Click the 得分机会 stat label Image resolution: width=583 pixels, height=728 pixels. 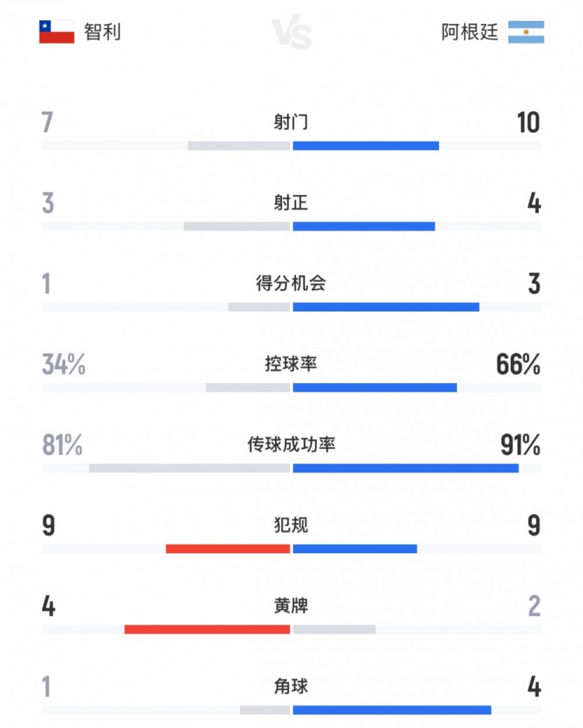pyautogui.click(x=291, y=284)
